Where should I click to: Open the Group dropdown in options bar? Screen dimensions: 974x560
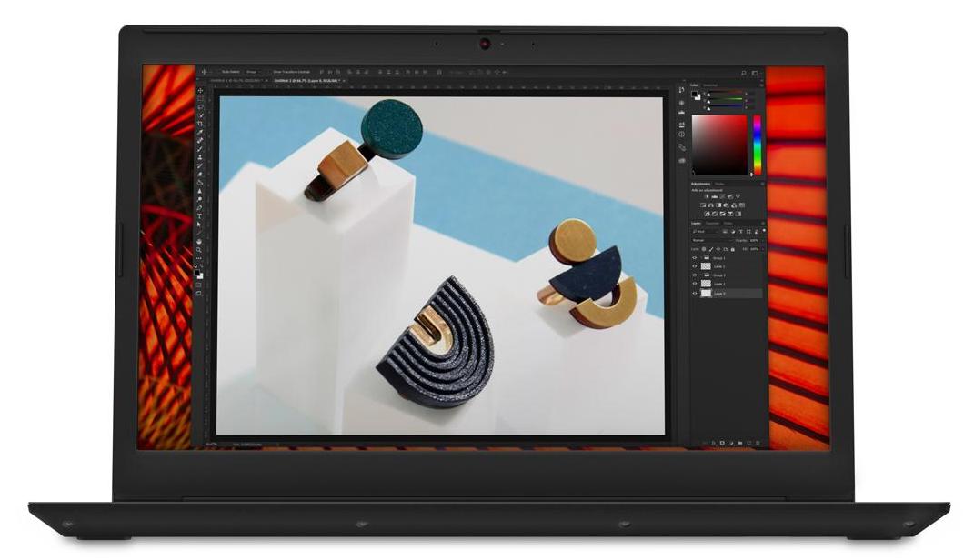[252, 72]
